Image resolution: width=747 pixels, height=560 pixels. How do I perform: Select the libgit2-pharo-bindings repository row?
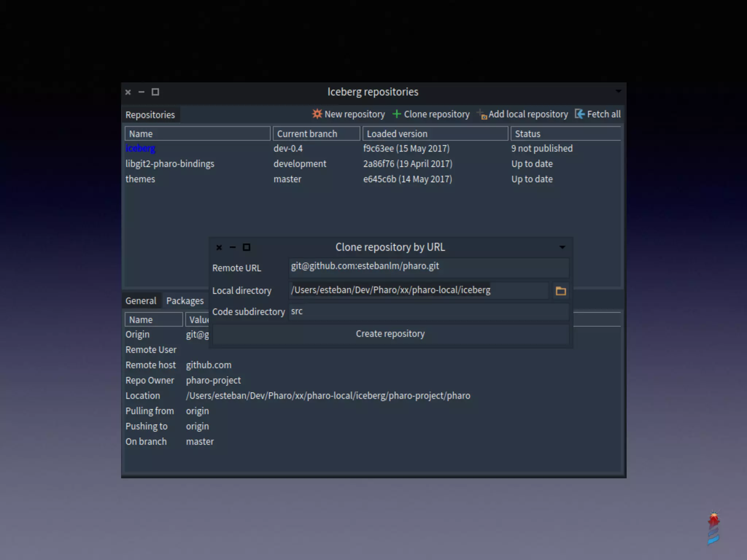(170, 164)
